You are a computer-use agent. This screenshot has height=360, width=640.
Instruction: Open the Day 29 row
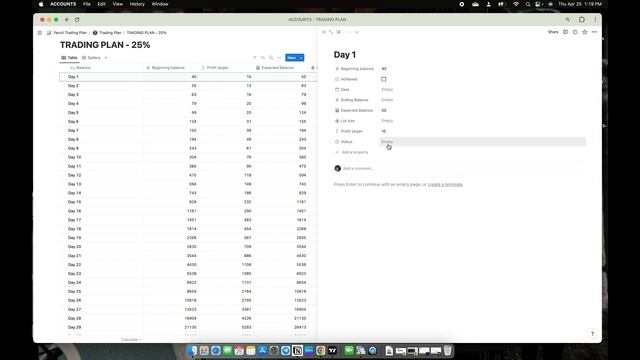tap(188, 327)
